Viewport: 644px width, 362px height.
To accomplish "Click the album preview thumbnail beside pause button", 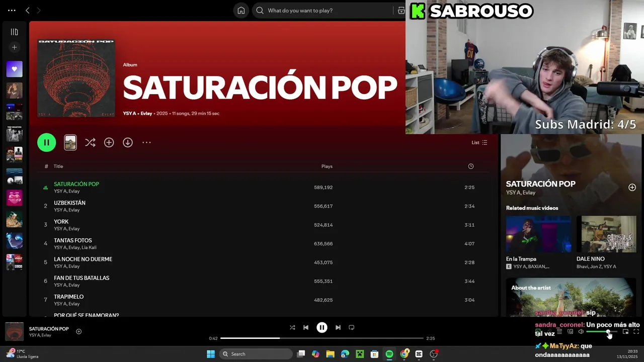I will coord(70,142).
